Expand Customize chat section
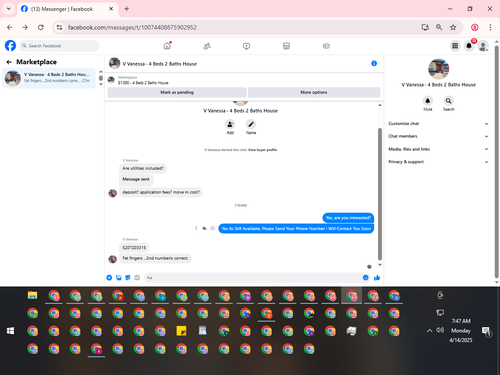500x375 pixels. 438,124
